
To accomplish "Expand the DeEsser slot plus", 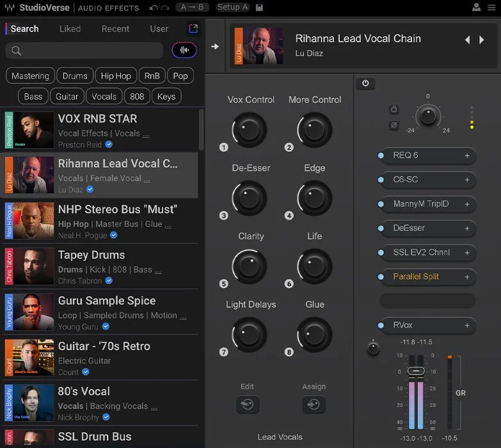I will pos(467,228).
